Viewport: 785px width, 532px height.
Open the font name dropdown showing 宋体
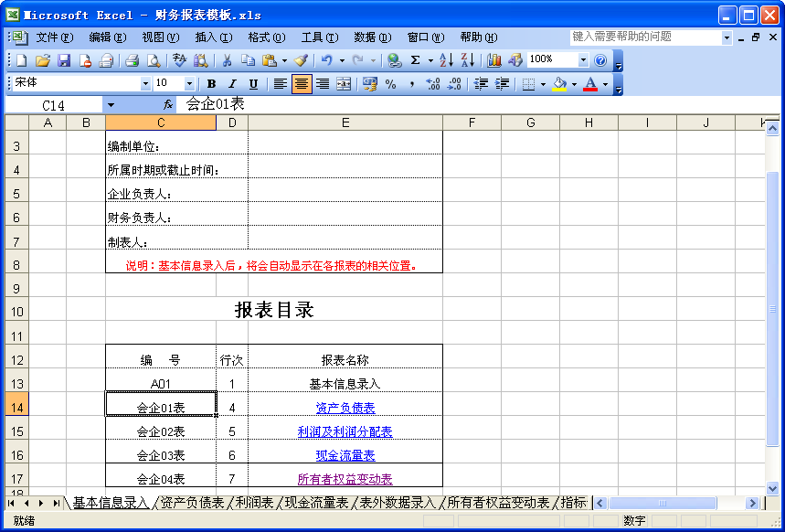tap(145, 84)
